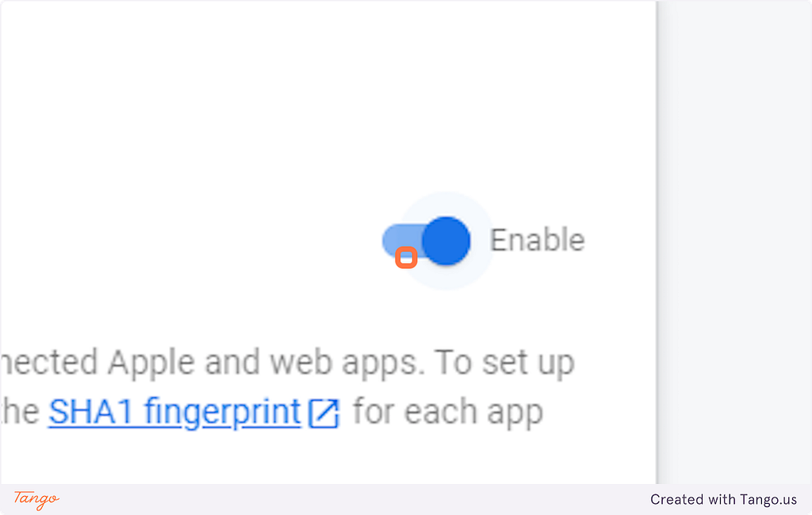The width and height of the screenshot is (812, 515).
Task: Click the Tango footer bar middle
Action: (x=406, y=499)
